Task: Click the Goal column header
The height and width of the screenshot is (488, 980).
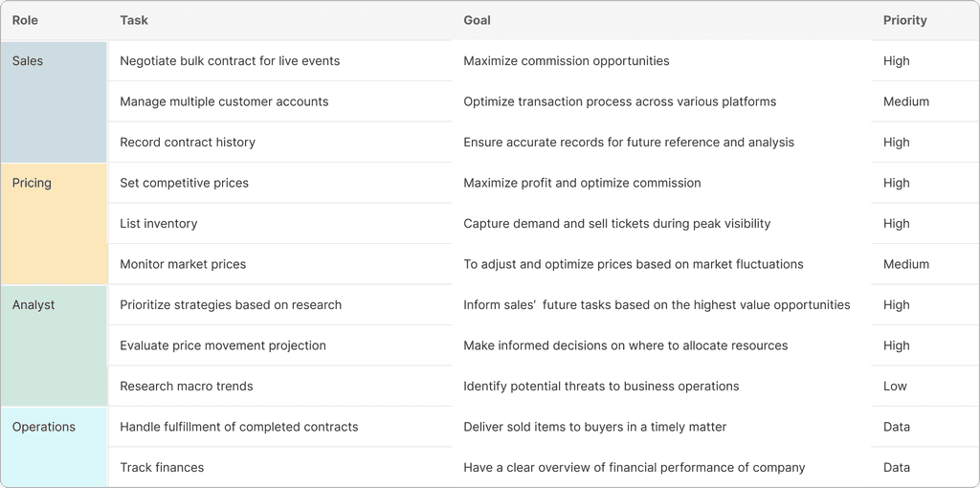Action: (477, 20)
